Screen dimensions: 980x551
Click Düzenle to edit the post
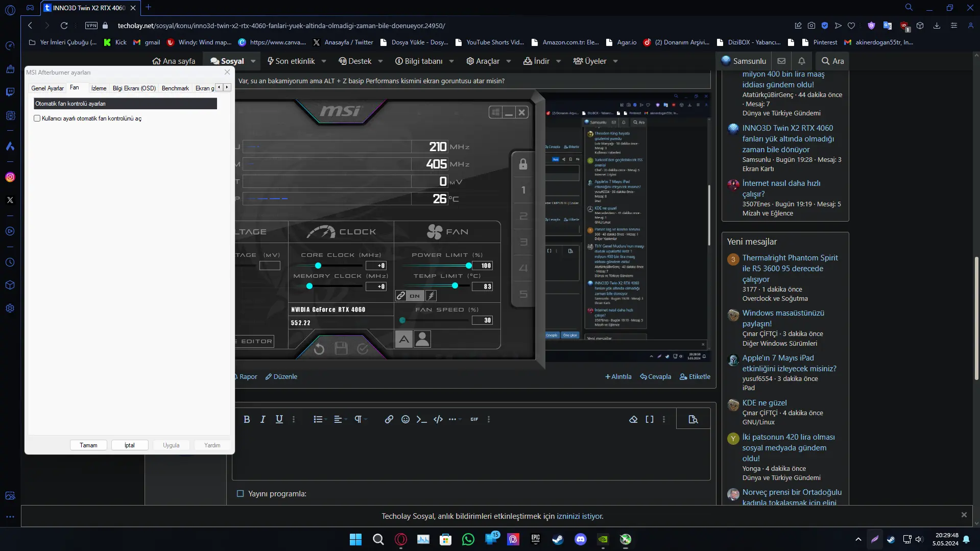click(281, 377)
